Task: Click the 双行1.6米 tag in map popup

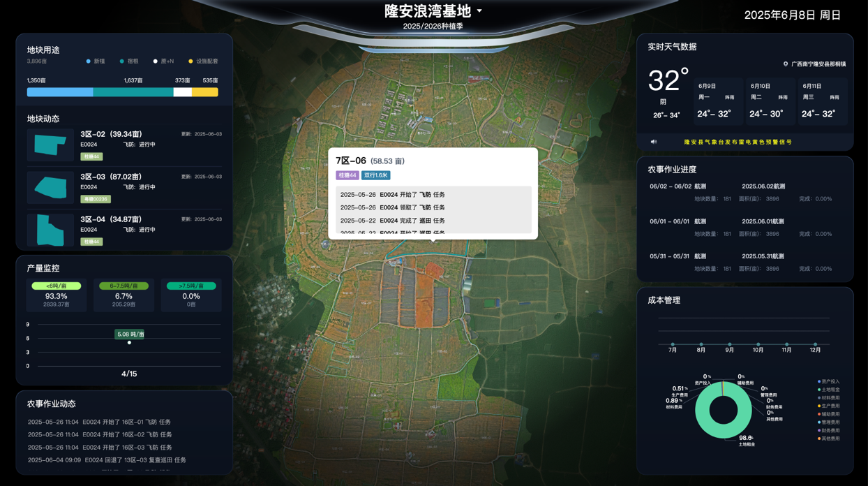Action: click(x=375, y=175)
